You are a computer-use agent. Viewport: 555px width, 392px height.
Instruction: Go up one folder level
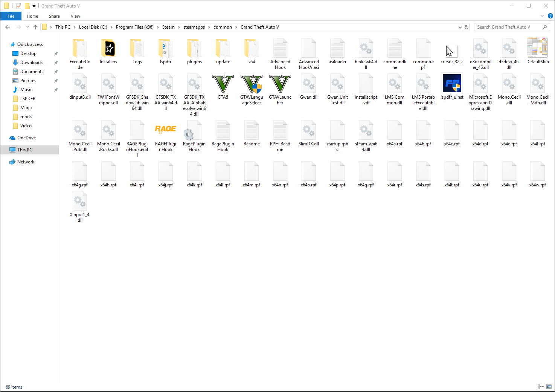(35, 27)
